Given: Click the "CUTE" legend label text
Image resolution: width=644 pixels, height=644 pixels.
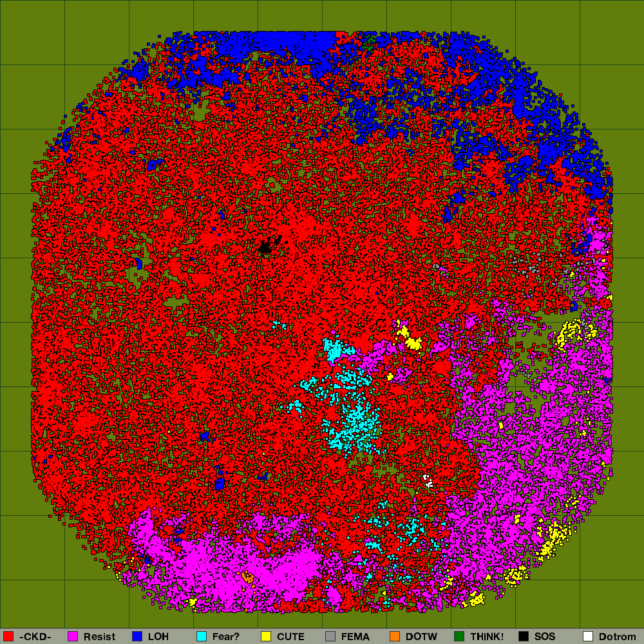Looking at the screenshot, I should (290, 636).
